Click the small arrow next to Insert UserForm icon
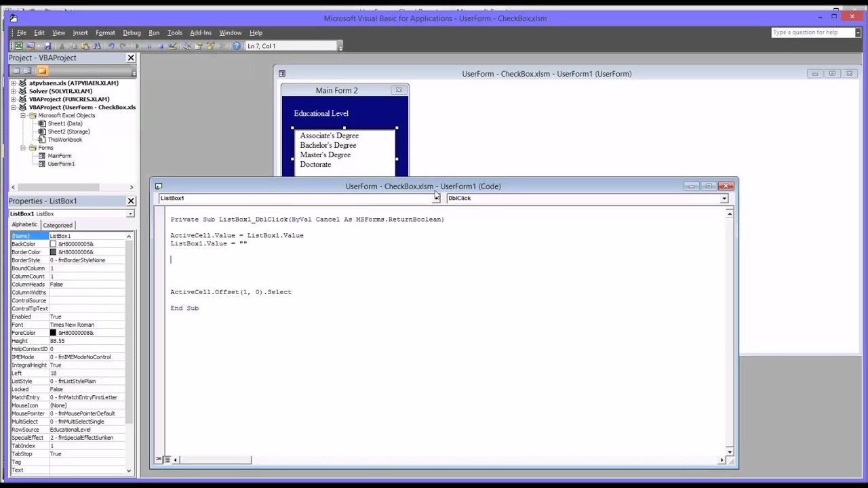The width and height of the screenshot is (868, 488). 38,46
